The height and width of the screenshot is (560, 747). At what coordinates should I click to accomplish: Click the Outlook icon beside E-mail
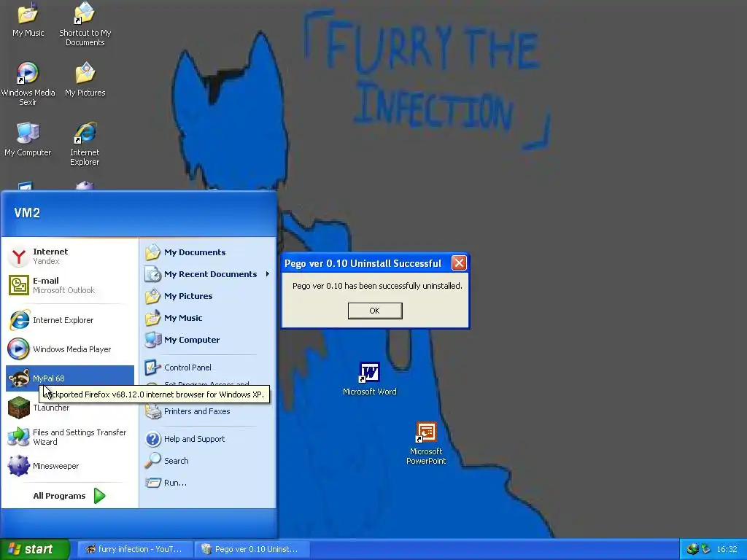coord(18,286)
